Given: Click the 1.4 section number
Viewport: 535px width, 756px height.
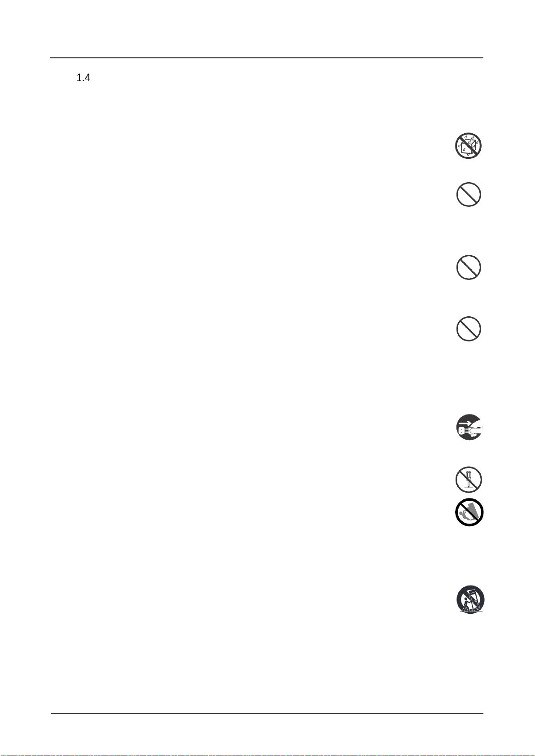Looking at the screenshot, I should 83,78.
